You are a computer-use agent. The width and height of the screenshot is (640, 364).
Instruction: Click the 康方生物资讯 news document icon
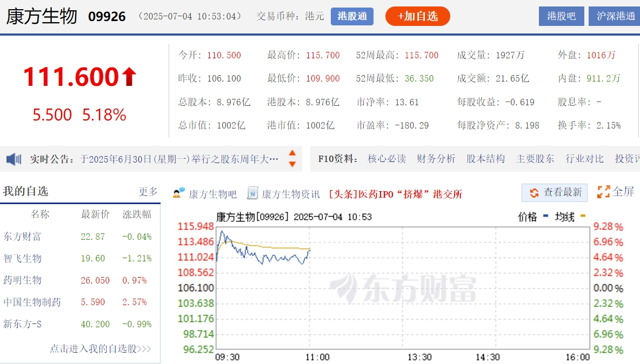[252, 193]
